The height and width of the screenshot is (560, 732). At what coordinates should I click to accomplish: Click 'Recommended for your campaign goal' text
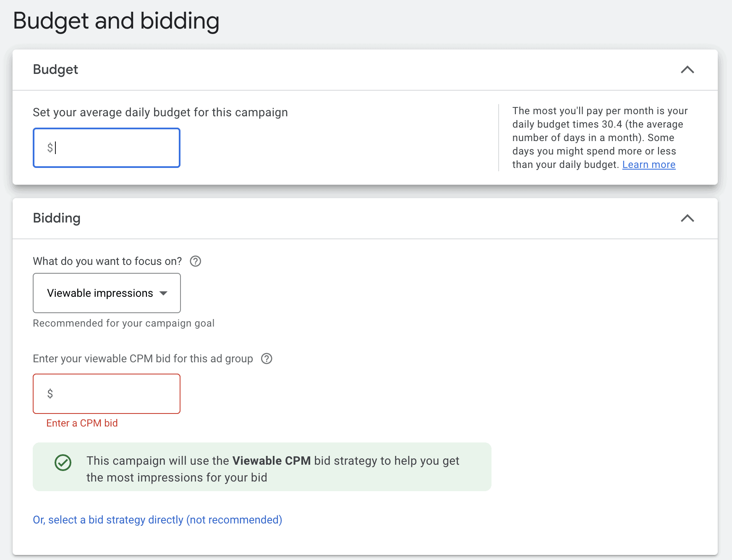123,323
